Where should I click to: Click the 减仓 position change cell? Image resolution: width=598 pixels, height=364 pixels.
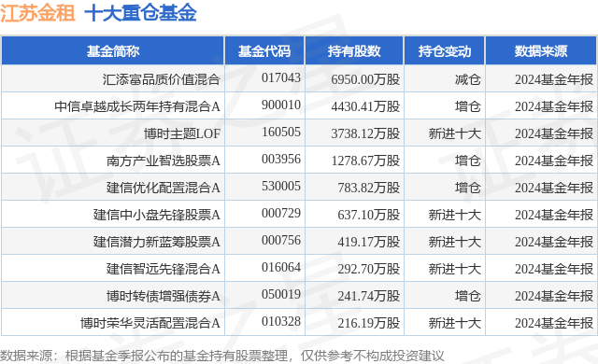click(x=467, y=79)
